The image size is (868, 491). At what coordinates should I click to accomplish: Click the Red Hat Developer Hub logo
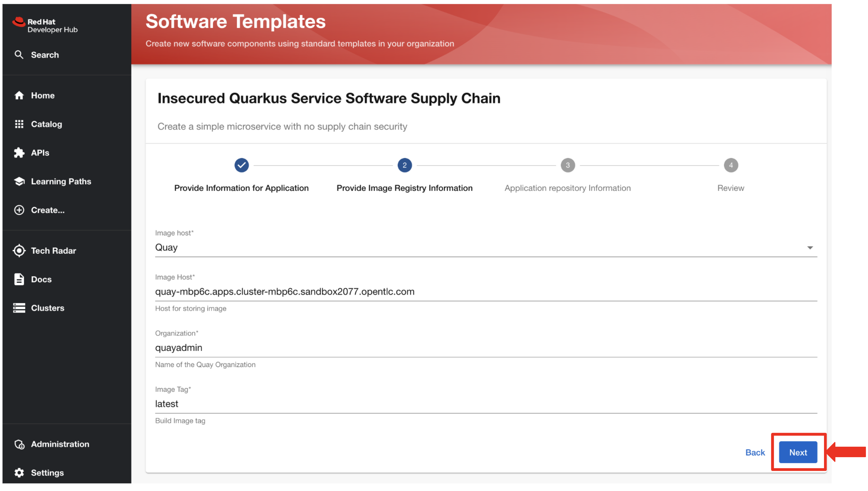(45, 25)
